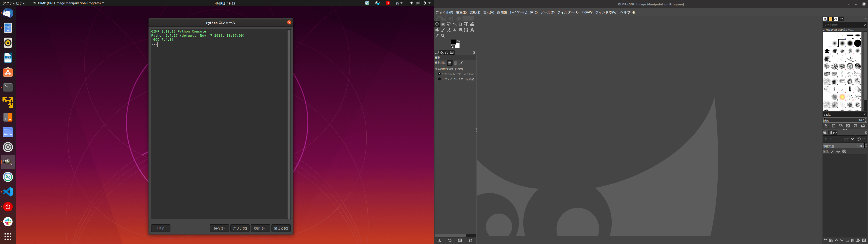868x244 pixels.
Task: Click 閉じる(C) button in Python console
Action: point(281,228)
